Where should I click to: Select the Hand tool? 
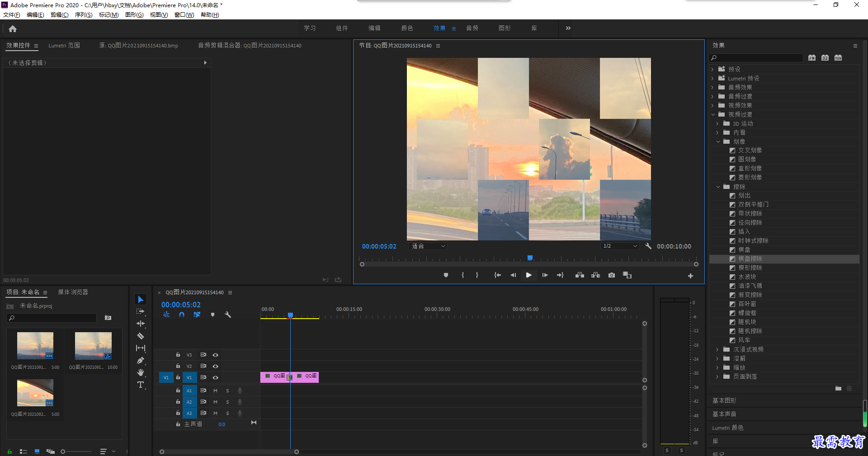[141, 372]
